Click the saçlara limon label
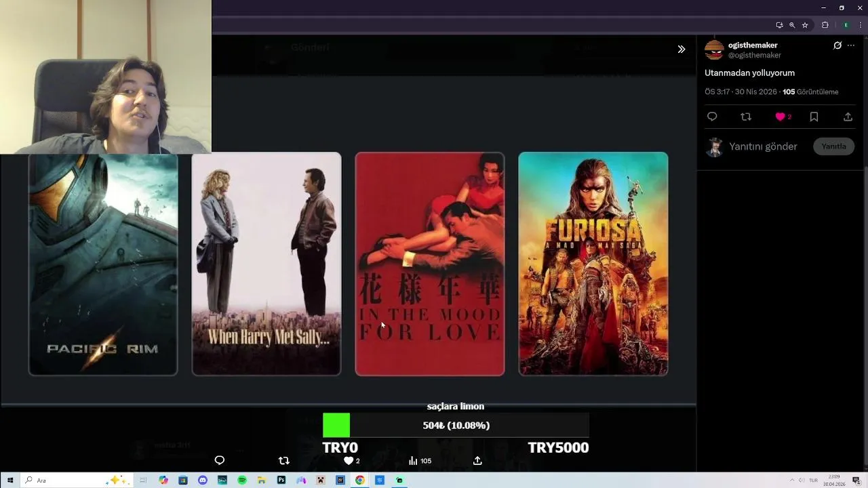This screenshot has height=488, width=868. click(x=456, y=406)
